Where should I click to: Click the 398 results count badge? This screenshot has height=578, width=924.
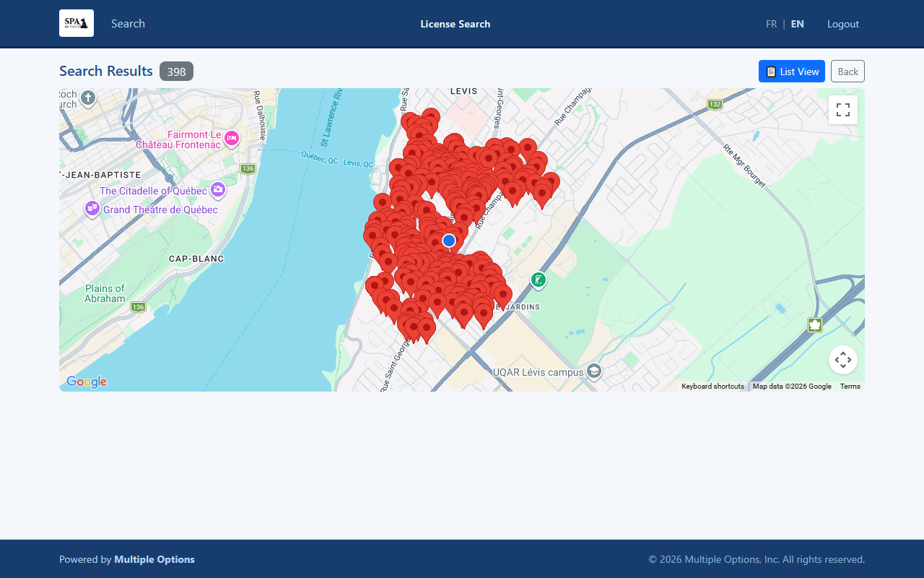point(176,72)
